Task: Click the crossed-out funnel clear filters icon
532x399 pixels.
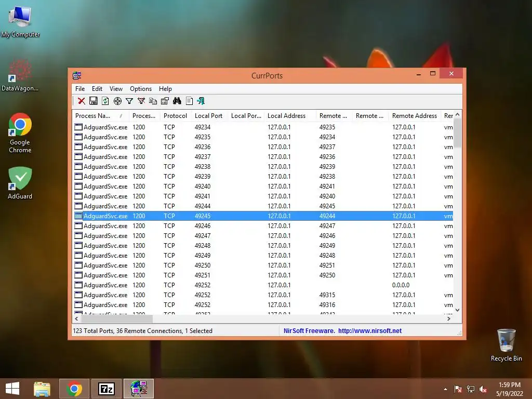Action: click(x=141, y=101)
